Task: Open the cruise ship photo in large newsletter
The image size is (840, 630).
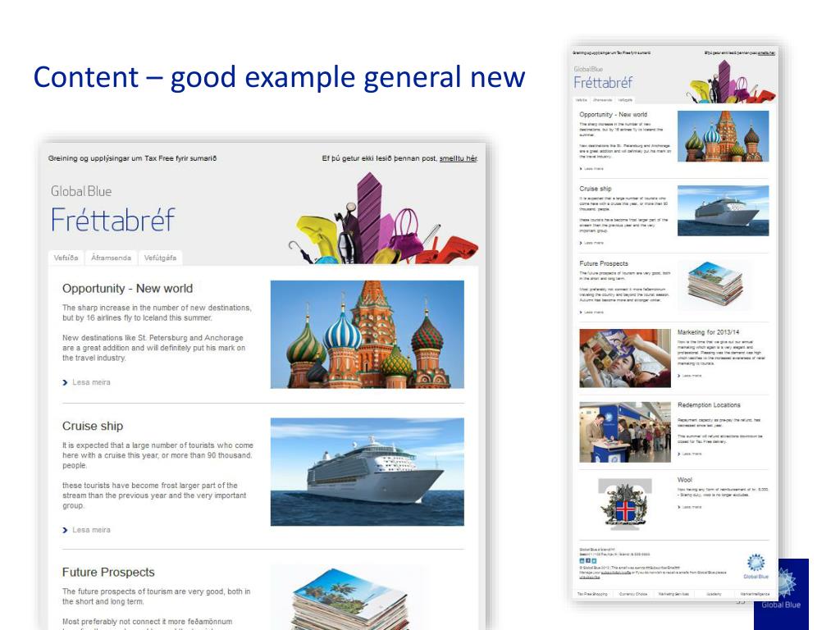Action: pyautogui.click(x=367, y=472)
